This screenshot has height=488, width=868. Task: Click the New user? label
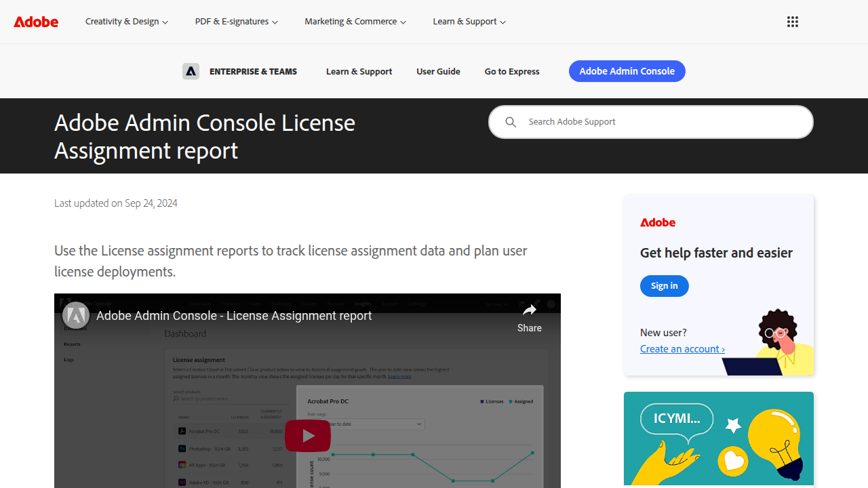(x=663, y=333)
